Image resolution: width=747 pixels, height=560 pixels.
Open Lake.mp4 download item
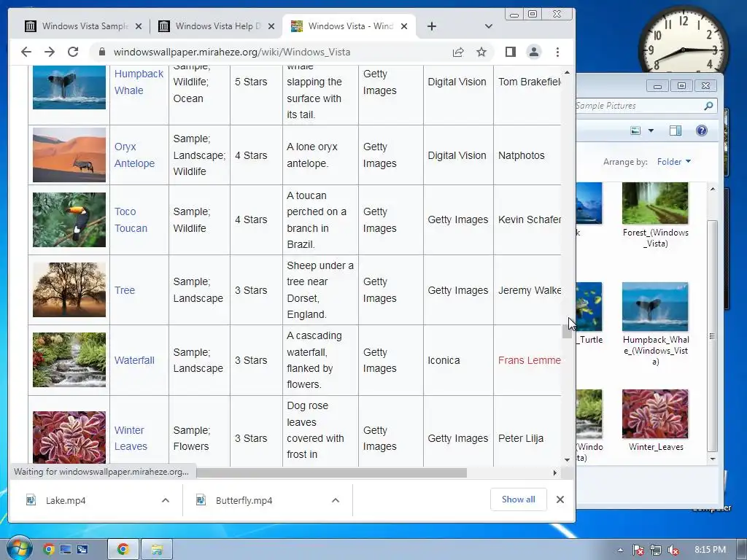point(65,500)
